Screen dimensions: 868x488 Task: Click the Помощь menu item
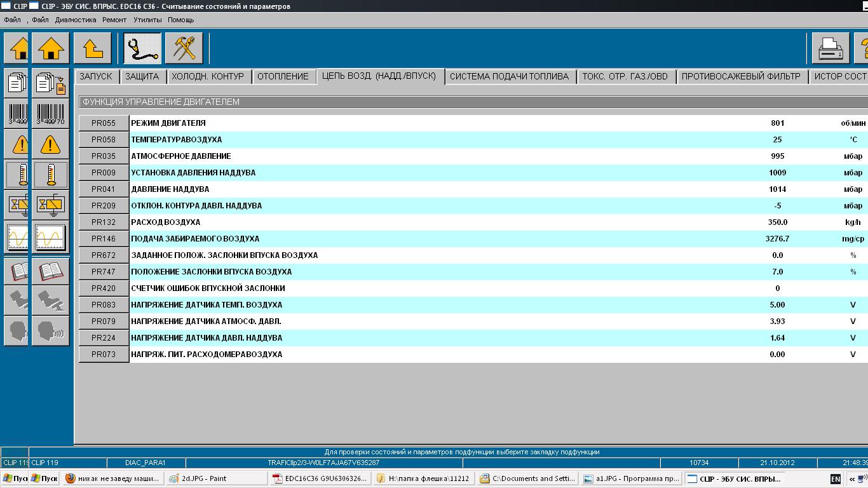(x=181, y=20)
